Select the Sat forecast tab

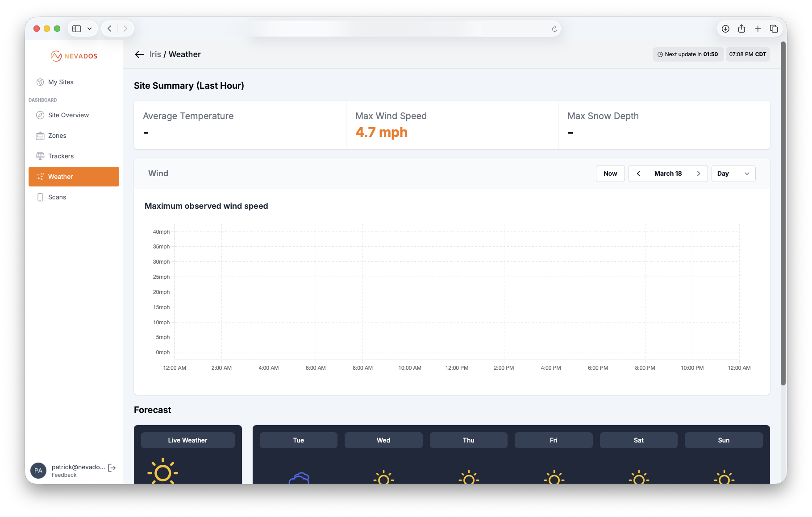point(638,440)
